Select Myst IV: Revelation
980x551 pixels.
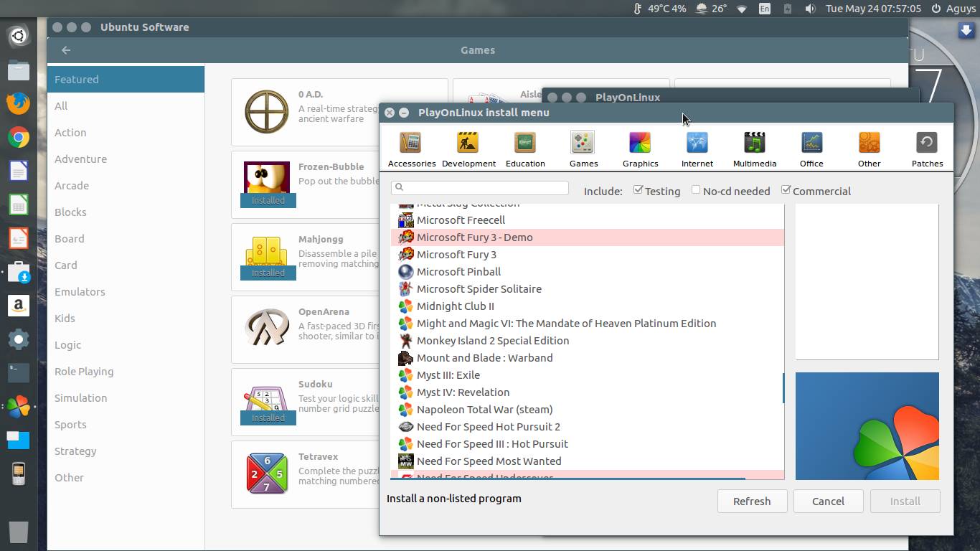(x=588, y=392)
